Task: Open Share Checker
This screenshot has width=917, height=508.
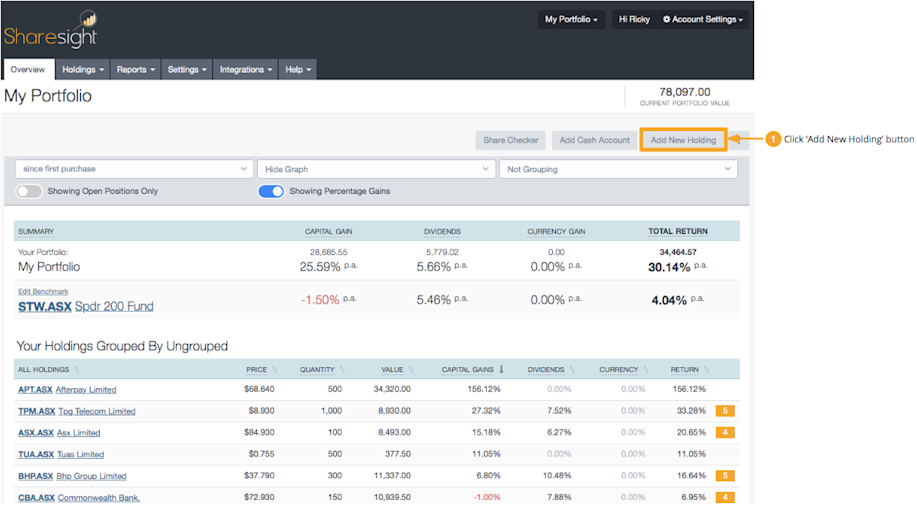Action: click(511, 140)
